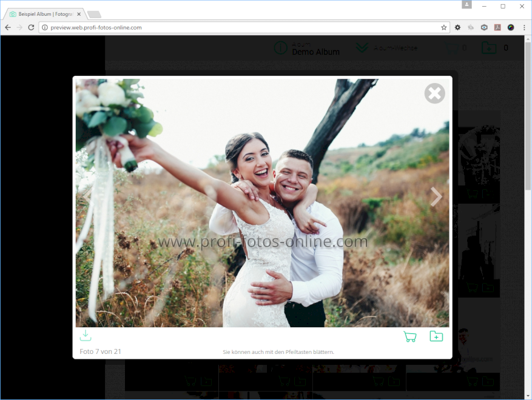Viewport: 532px width, 400px height.
Task: Click the page scrollbar up arrow
Action: (x=528, y=39)
